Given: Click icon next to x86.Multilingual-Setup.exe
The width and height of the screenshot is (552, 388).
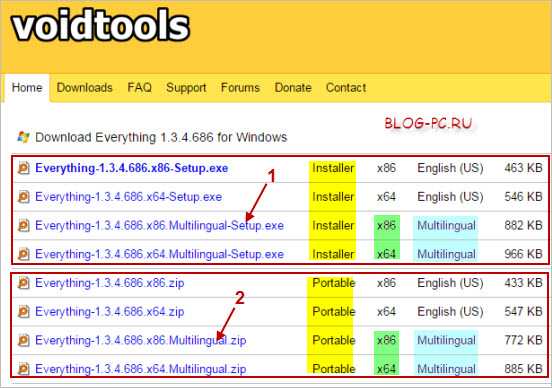Looking at the screenshot, I should click(x=24, y=225).
